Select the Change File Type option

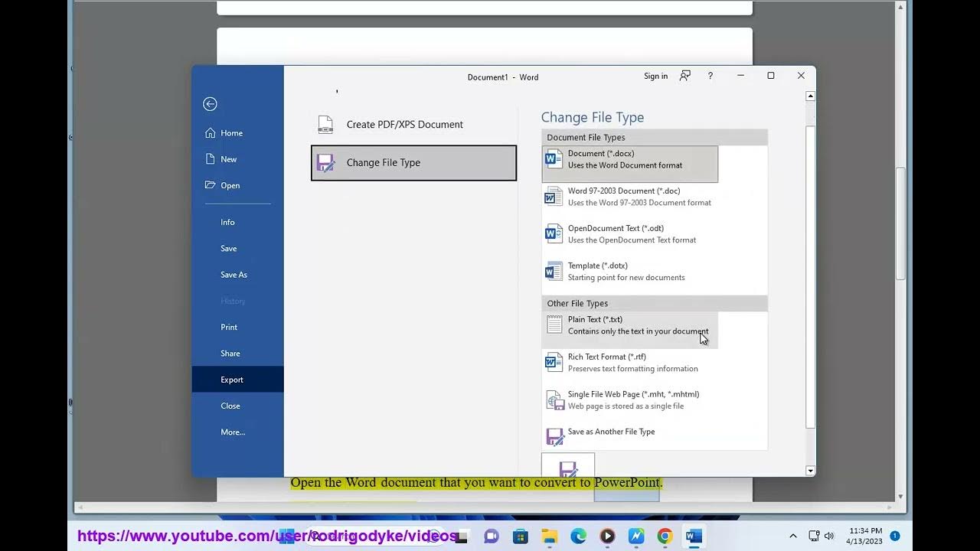pyautogui.click(x=413, y=163)
